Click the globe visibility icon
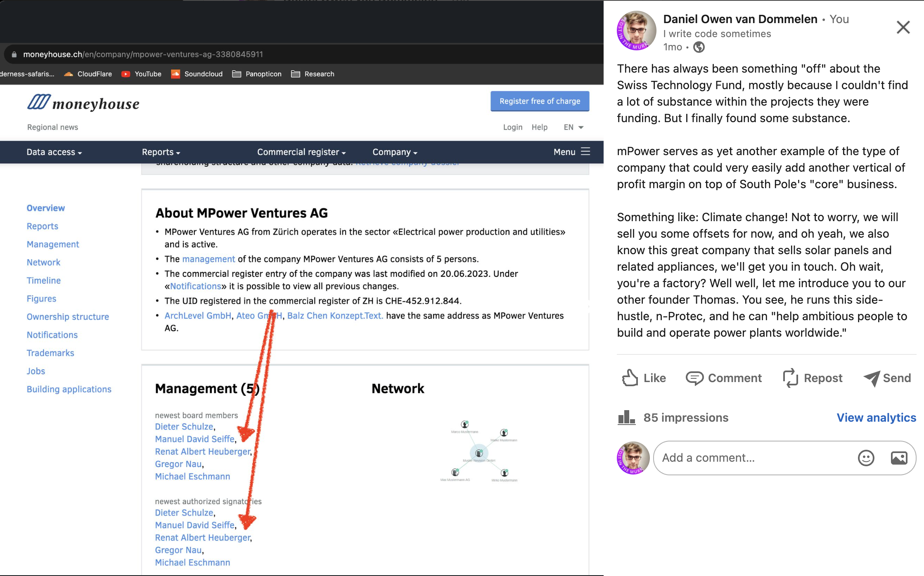The height and width of the screenshot is (576, 924). point(699,47)
